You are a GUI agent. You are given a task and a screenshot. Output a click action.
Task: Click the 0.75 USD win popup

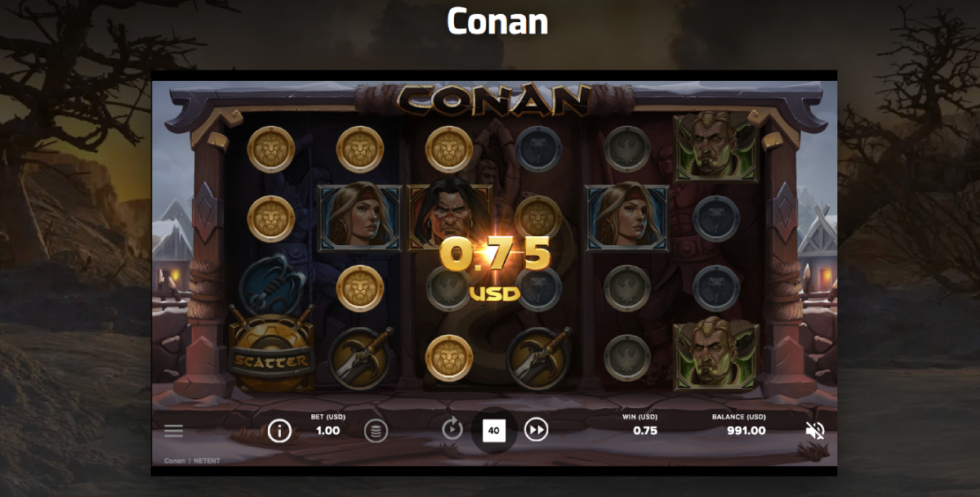pyautogui.click(x=495, y=267)
